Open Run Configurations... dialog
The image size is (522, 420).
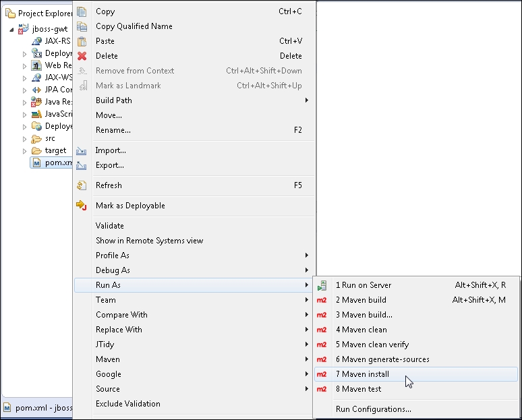click(416, 409)
